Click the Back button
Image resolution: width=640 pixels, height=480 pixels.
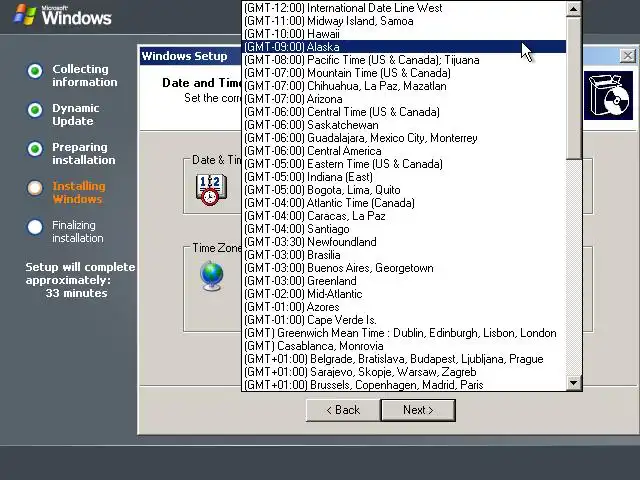click(x=343, y=410)
